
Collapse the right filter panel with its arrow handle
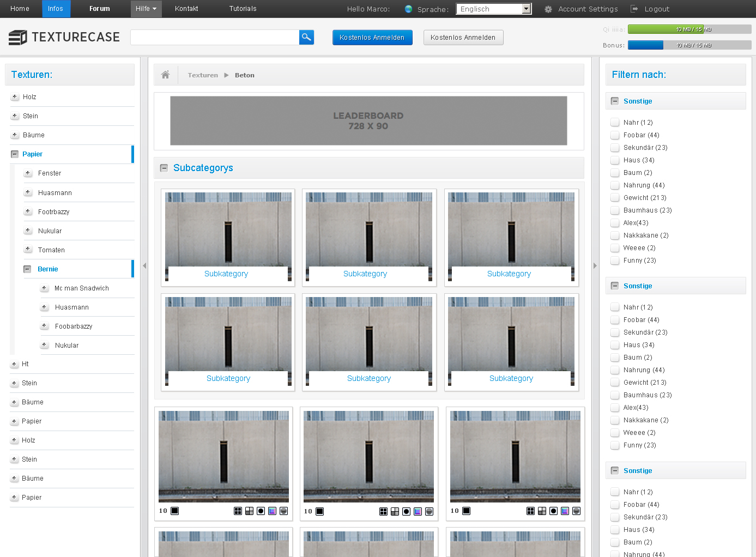click(595, 265)
